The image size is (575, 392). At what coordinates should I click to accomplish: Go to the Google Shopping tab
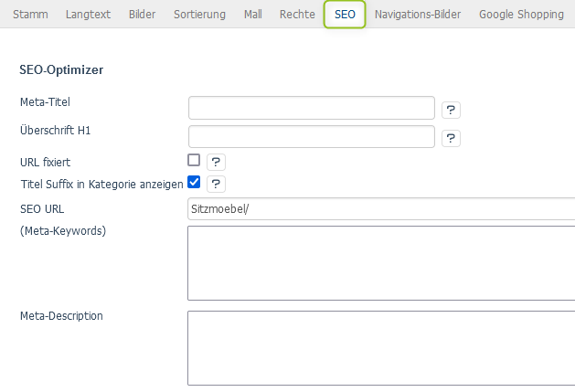521,15
